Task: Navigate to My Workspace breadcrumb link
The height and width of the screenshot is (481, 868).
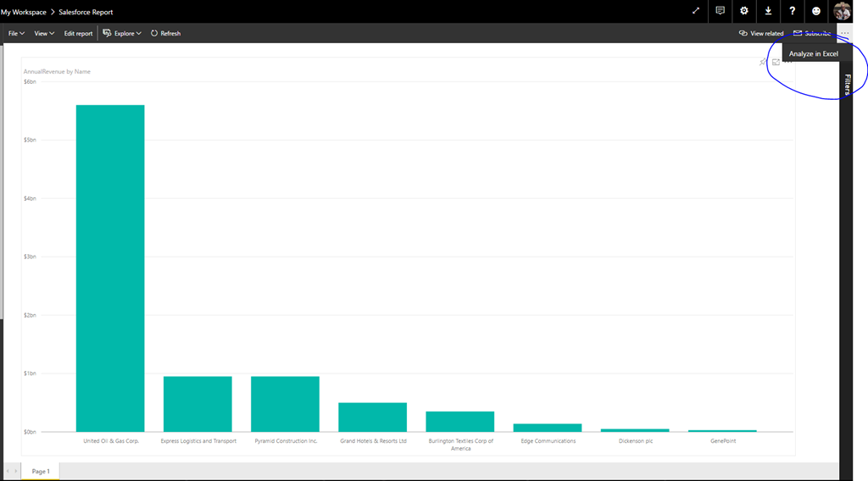Action: coord(24,12)
